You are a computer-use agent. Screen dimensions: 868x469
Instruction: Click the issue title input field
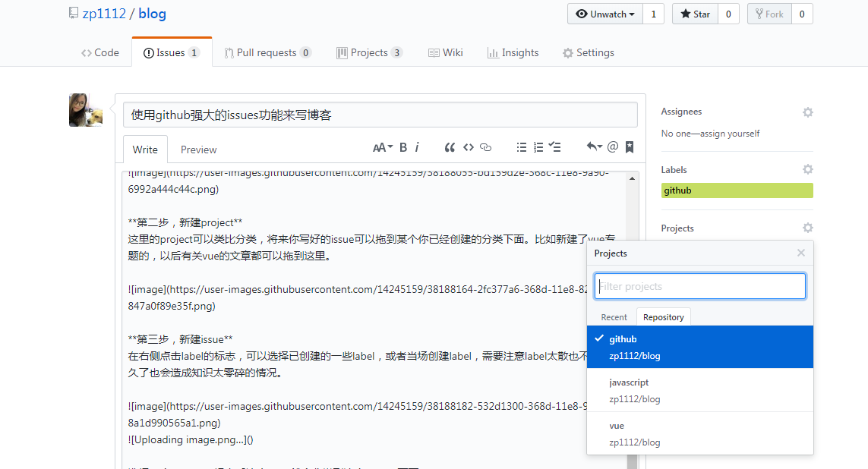[380, 115]
